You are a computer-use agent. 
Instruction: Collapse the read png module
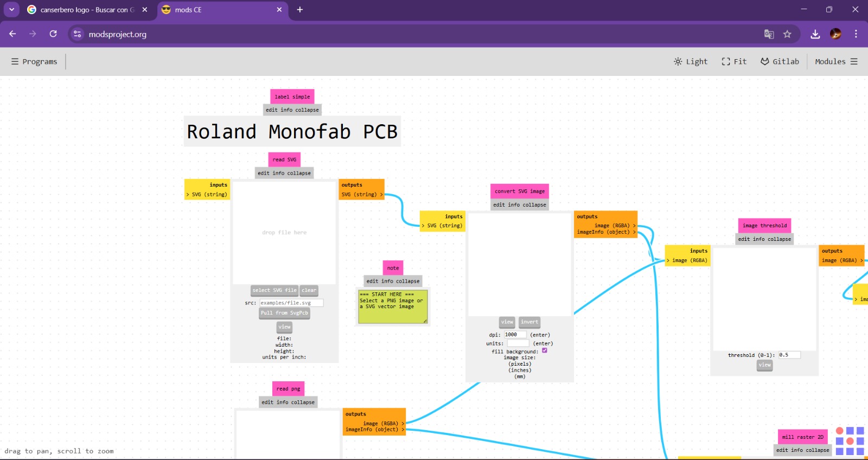tap(303, 403)
